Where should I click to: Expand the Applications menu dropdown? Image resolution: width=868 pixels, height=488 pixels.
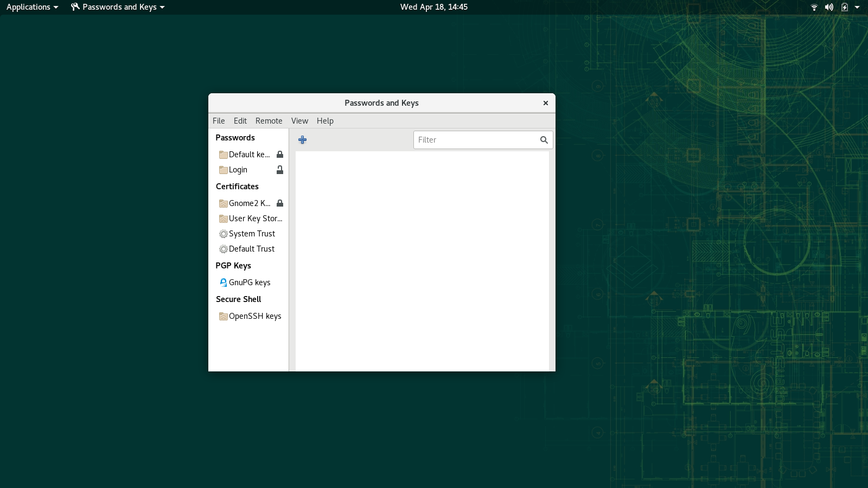(x=32, y=7)
